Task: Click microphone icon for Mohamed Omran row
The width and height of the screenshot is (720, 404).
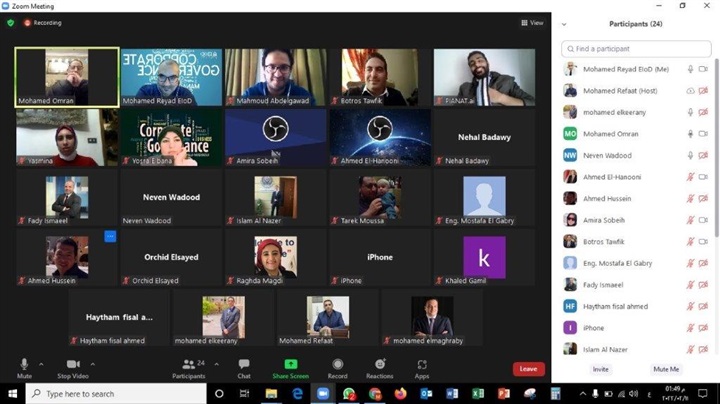Action: (x=690, y=134)
